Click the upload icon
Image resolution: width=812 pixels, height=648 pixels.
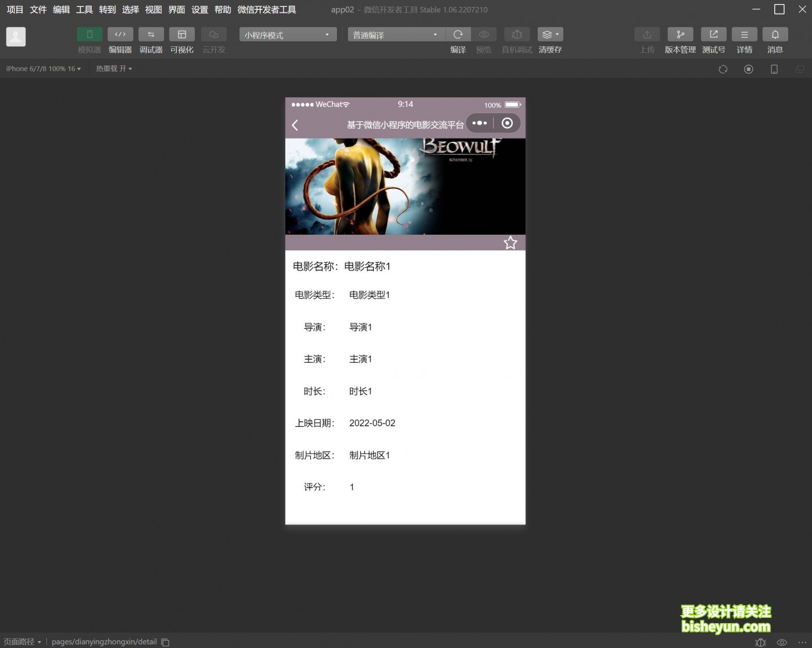tap(647, 34)
